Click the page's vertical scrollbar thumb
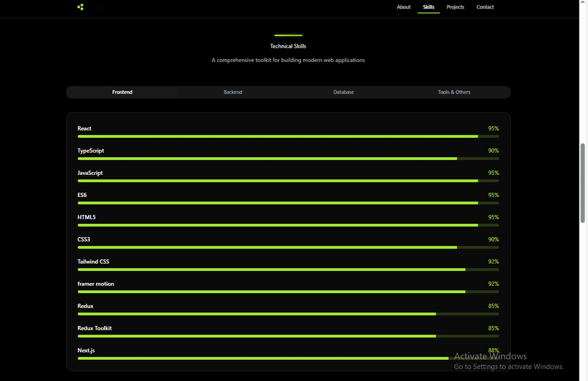Image resolution: width=588 pixels, height=381 pixels. (583, 182)
